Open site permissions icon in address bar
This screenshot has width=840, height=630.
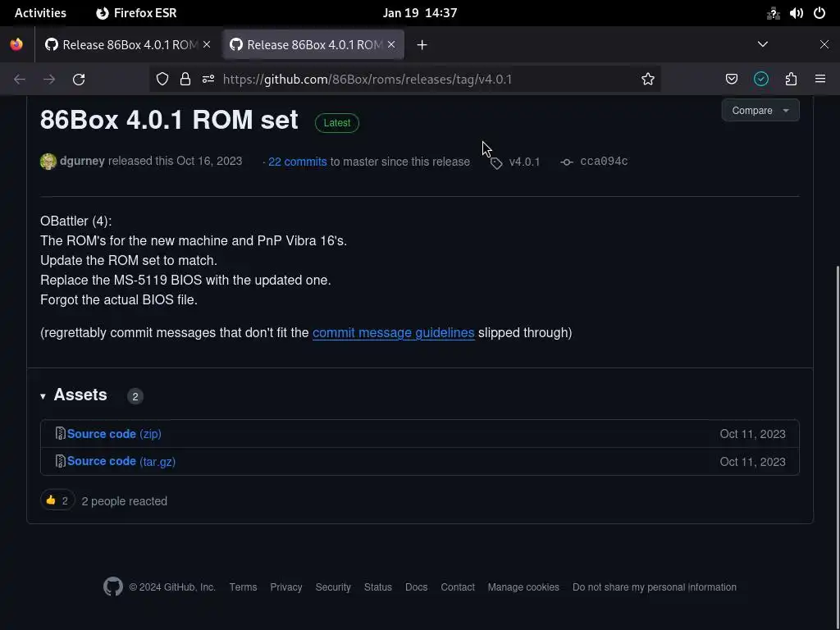click(208, 80)
